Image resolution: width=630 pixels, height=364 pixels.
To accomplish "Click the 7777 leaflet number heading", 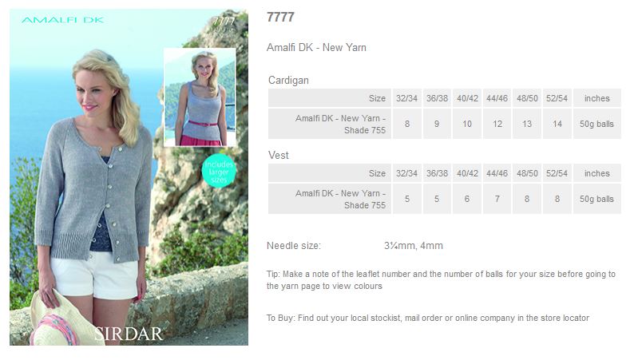I will [280, 18].
